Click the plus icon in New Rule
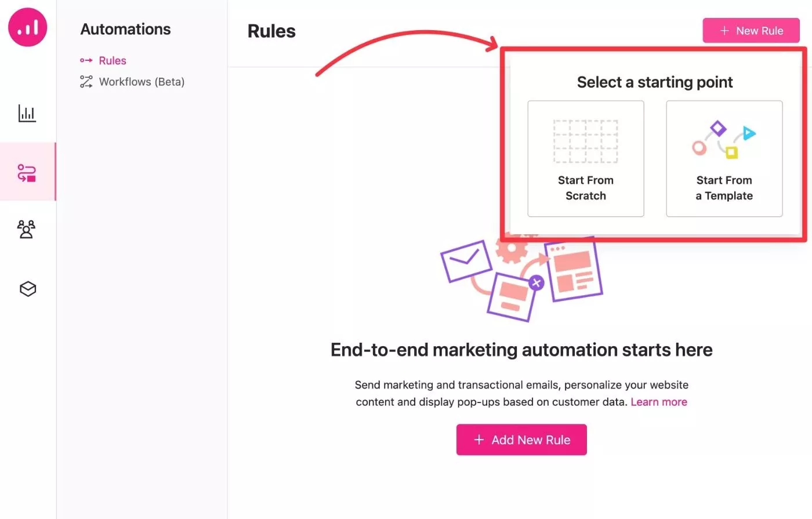The height and width of the screenshot is (519, 812). [x=724, y=31]
